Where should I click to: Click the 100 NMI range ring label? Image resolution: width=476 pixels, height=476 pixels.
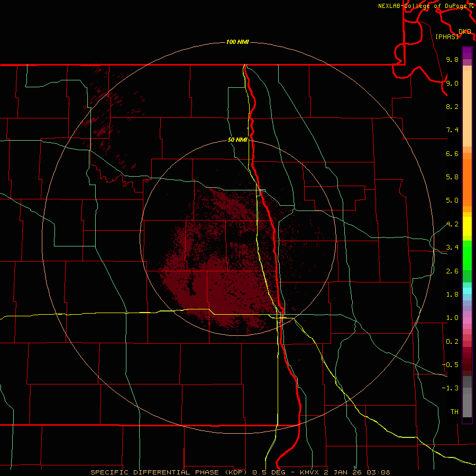237,42
